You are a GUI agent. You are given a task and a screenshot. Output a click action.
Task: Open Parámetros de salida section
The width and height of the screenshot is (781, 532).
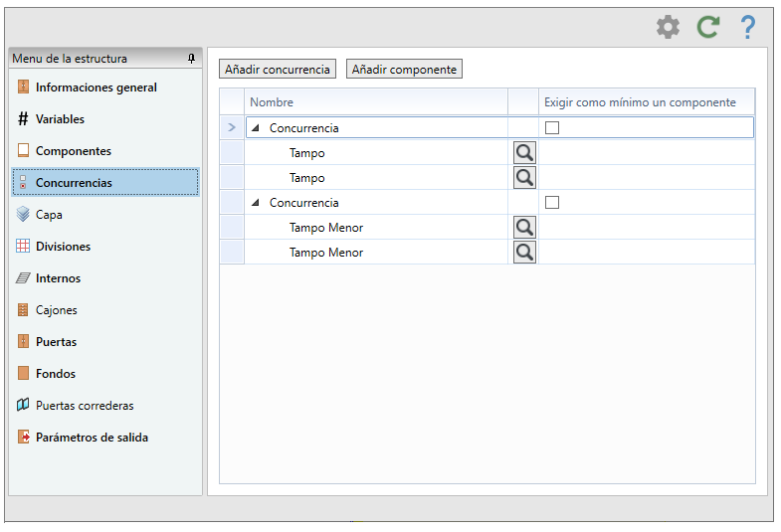point(105,438)
